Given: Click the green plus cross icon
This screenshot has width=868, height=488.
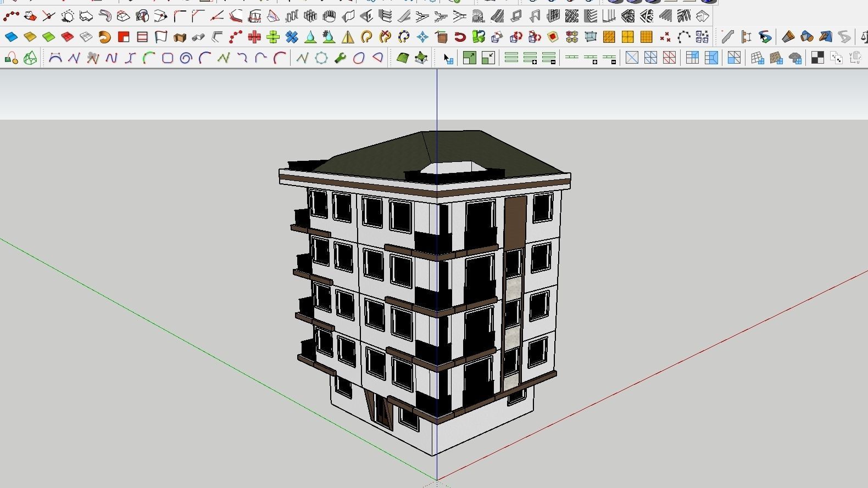Looking at the screenshot, I should pyautogui.click(x=273, y=37).
